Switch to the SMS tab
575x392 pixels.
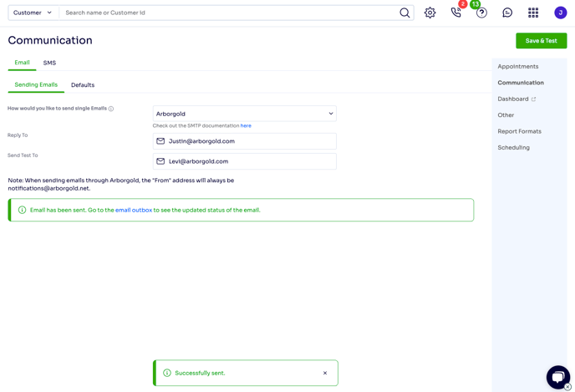(49, 63)
